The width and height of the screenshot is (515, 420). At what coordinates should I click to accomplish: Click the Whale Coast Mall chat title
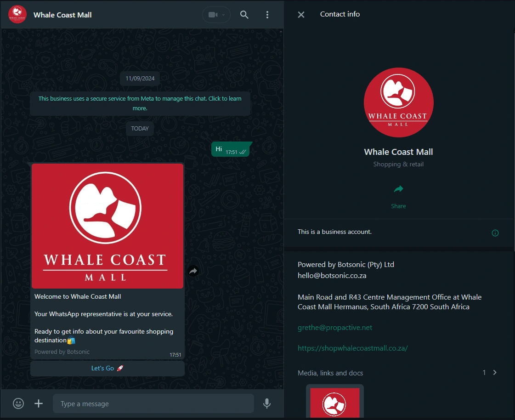pyautogui.click(x=62, y=15)
